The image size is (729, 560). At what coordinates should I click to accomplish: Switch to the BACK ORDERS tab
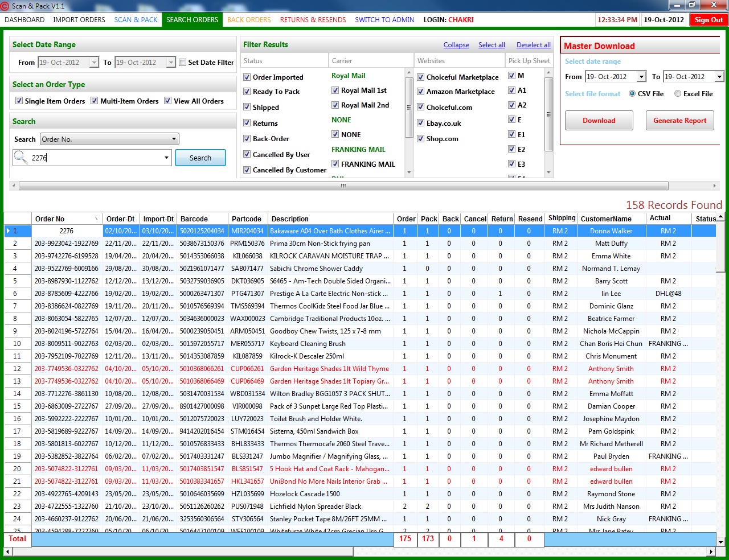tap(249, 20)
